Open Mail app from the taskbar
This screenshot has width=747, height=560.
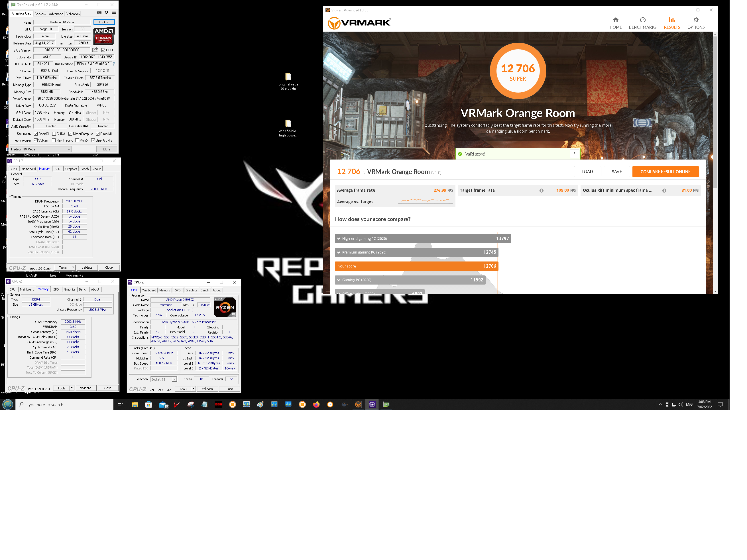tap(163, 404)
